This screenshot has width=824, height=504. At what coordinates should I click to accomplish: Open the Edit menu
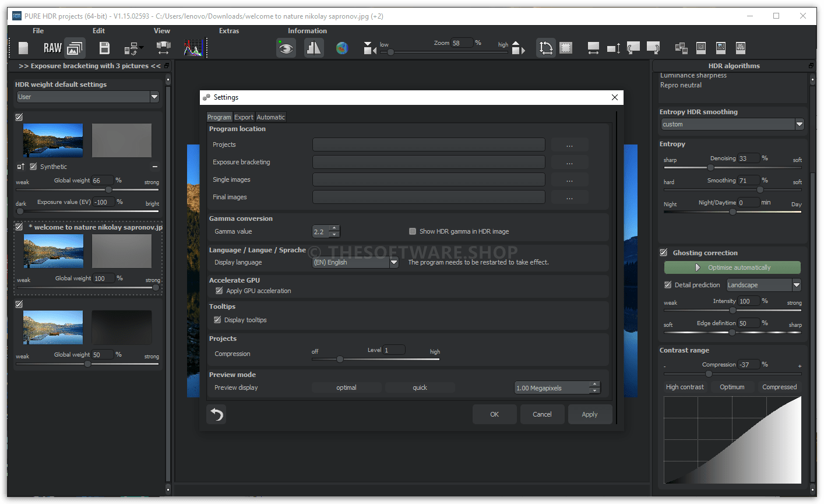[98, 31]
